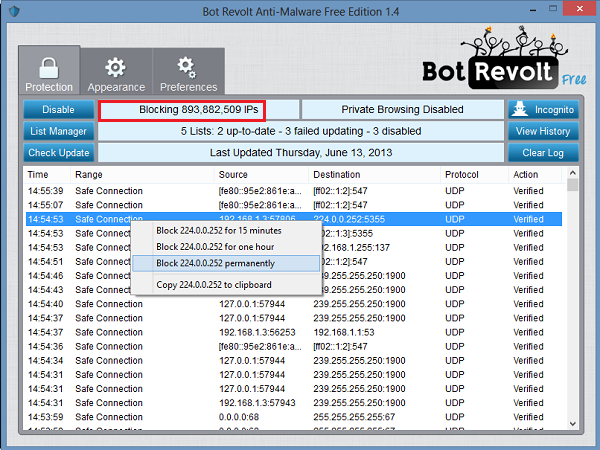Switch to the Protection tab label
The height and width of the screenshot is (450, 600).
(x=49, y=87)
